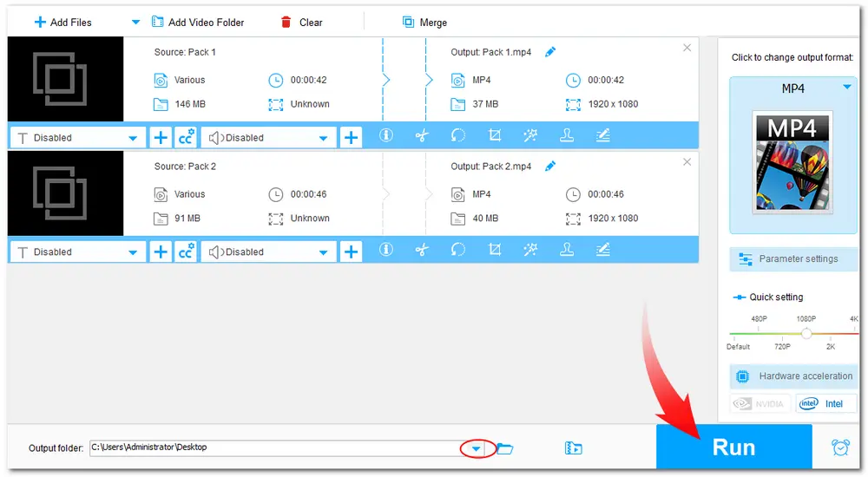Expand the subtitle Disabled dropdown for Pack 1

[132, 138]
